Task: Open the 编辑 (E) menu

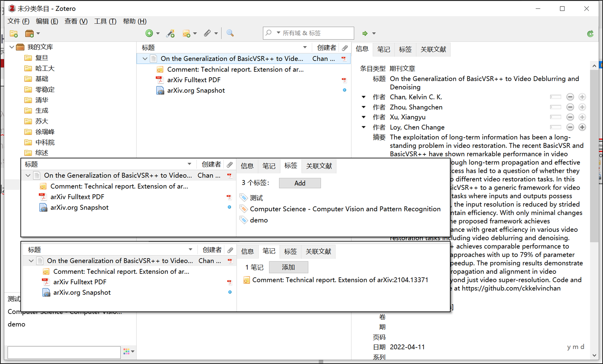Action: coord(47,21)
